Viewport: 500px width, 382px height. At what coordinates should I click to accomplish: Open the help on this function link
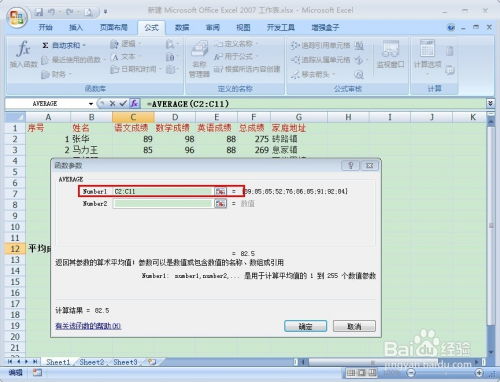click(88, 326)
